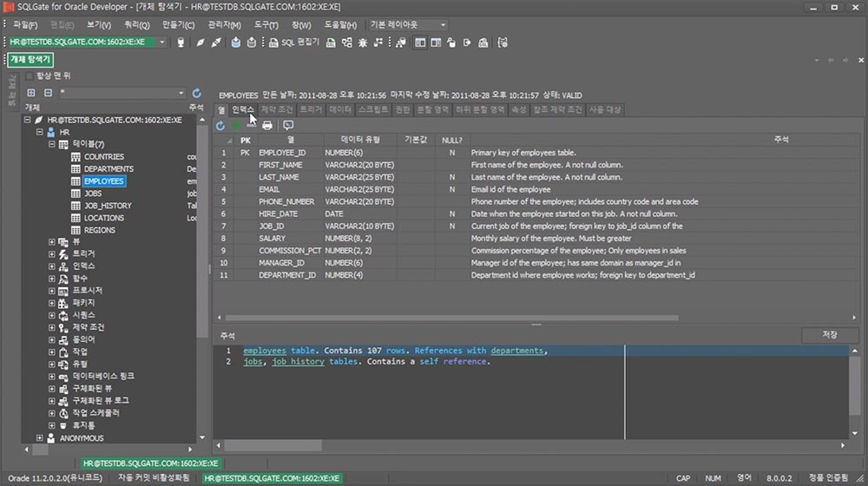
Task: Click the disconnect plug icon in toolbar
Action: pos(216,43)
